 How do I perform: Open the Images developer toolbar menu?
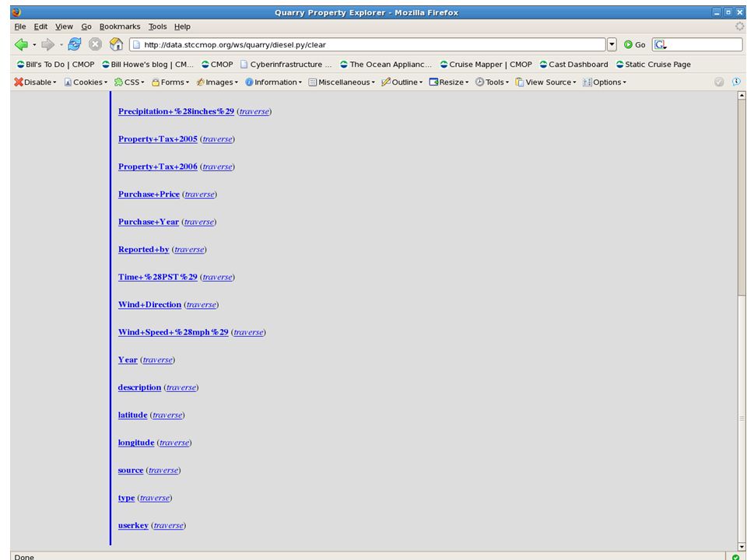(217, 82)
